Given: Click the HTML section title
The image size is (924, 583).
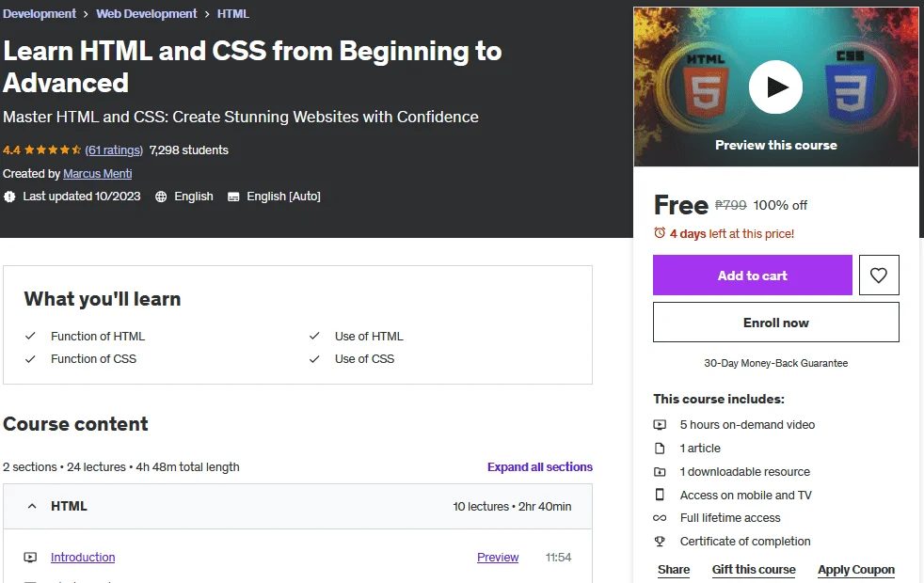Looking at the screenshot, I should coord(69,506).
